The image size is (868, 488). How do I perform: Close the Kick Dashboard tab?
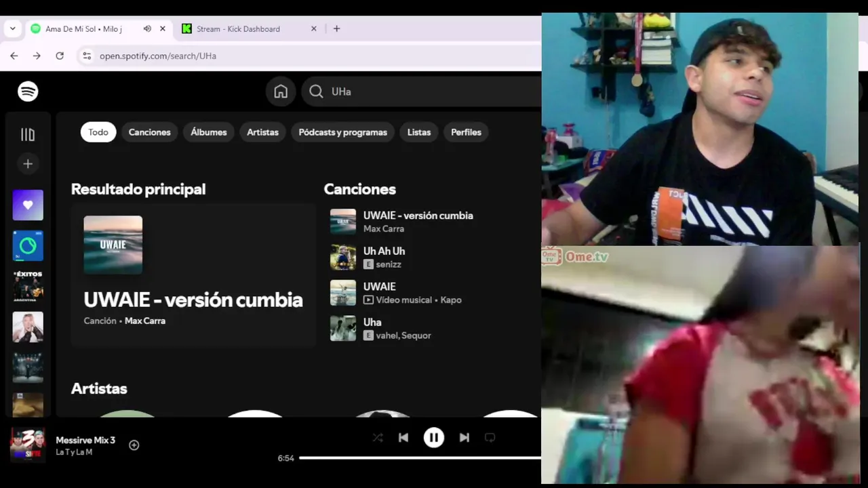tap(314, 28)
